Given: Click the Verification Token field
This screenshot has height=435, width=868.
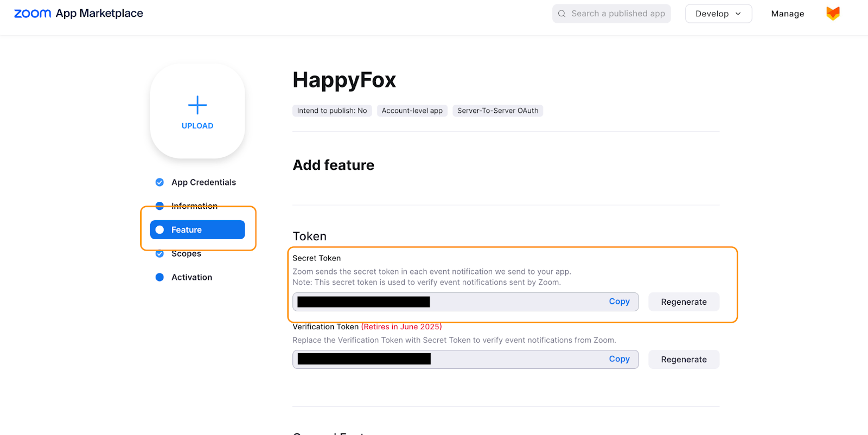Looking at the screenshot, I should click(465, 360).
